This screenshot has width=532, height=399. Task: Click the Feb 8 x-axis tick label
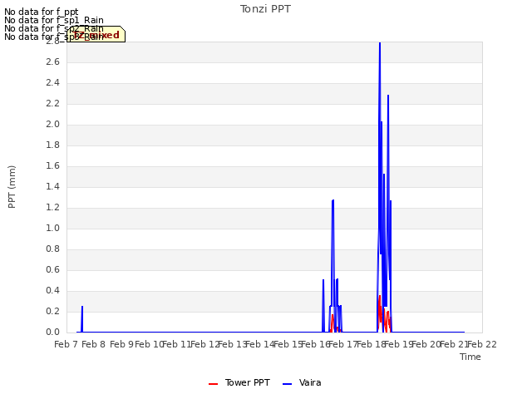(94, 344)
